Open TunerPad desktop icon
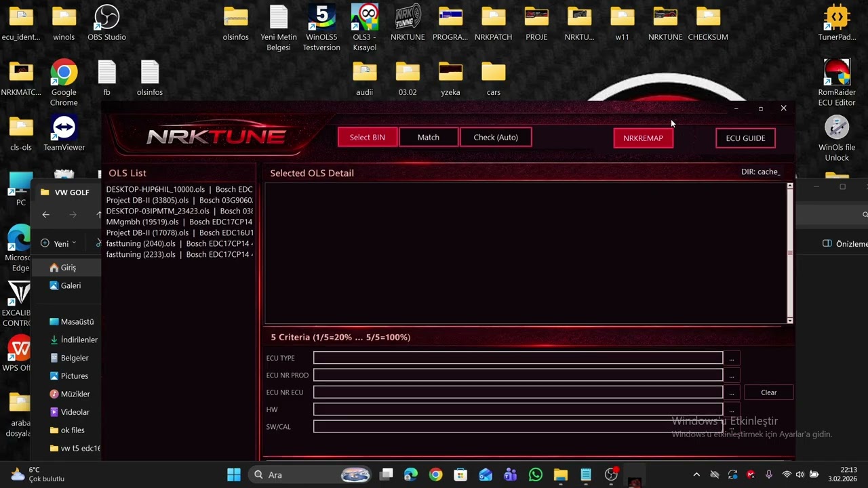This screenshot has width=868, height=488. 837,23
